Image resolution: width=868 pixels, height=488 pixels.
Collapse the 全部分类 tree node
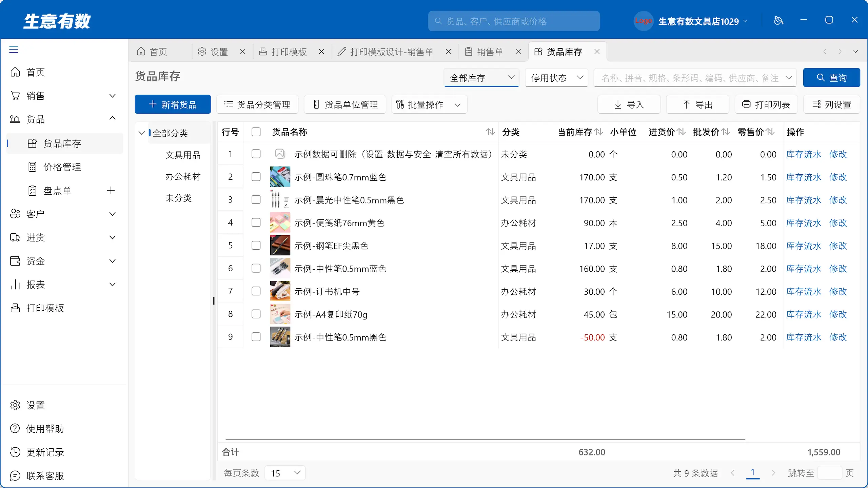tap(142, 133)
